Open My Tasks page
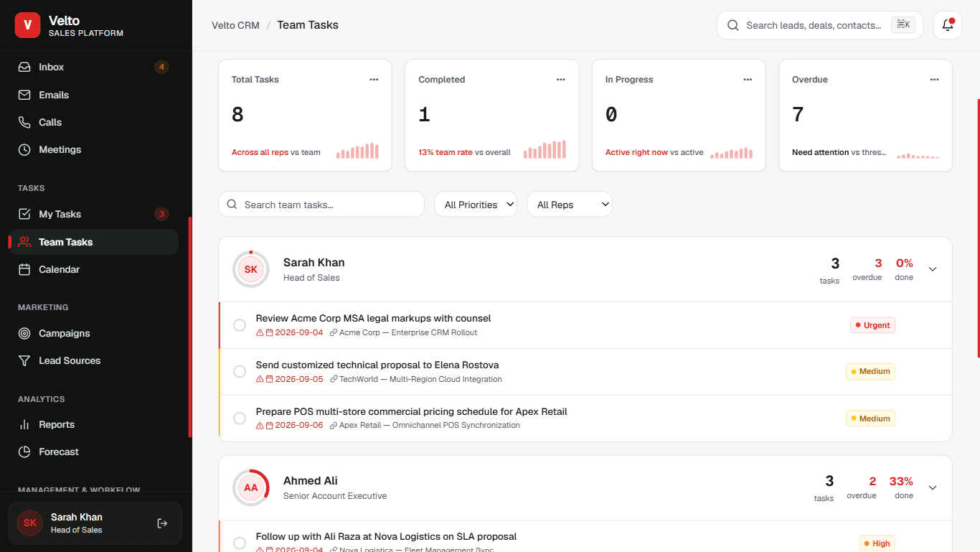Image resolution: width=980 pixels, height=552 pixels. pos(93,214)
